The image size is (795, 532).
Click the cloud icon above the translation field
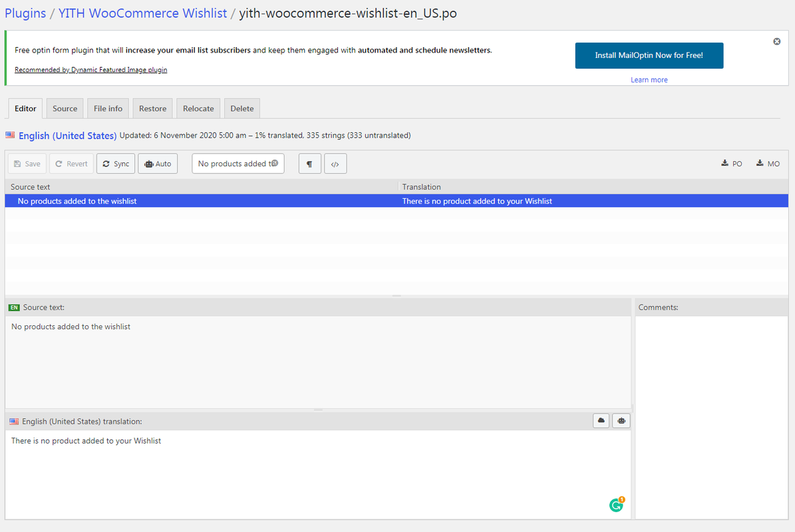click(x=601, y=420)
